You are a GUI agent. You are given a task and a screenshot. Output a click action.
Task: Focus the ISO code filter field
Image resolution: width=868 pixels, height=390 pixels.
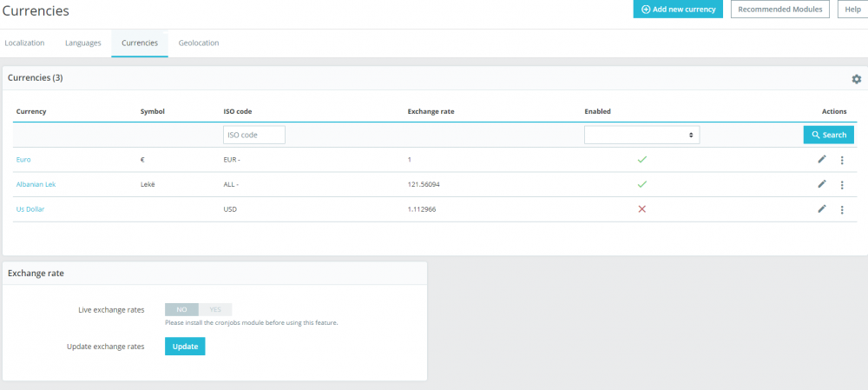[254, 135]
